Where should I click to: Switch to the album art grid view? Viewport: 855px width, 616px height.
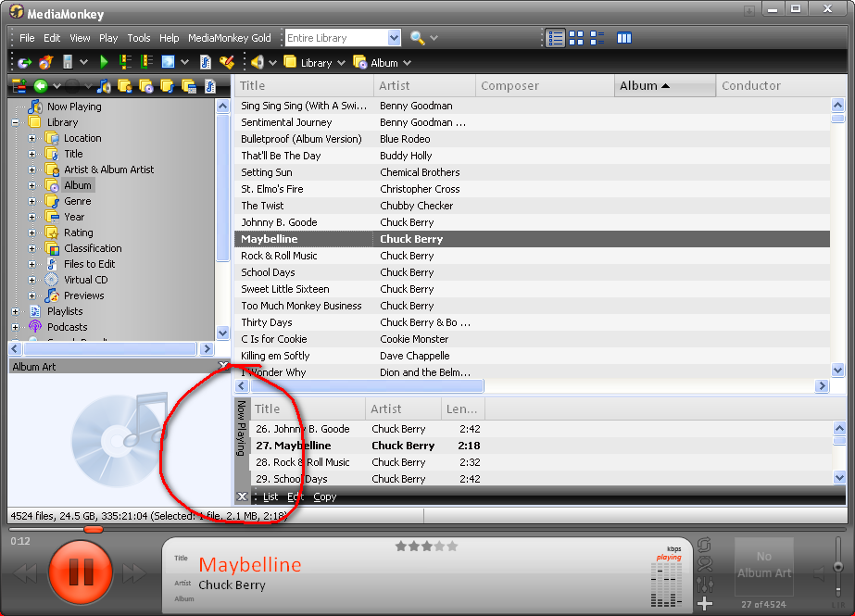pos(576,38)
